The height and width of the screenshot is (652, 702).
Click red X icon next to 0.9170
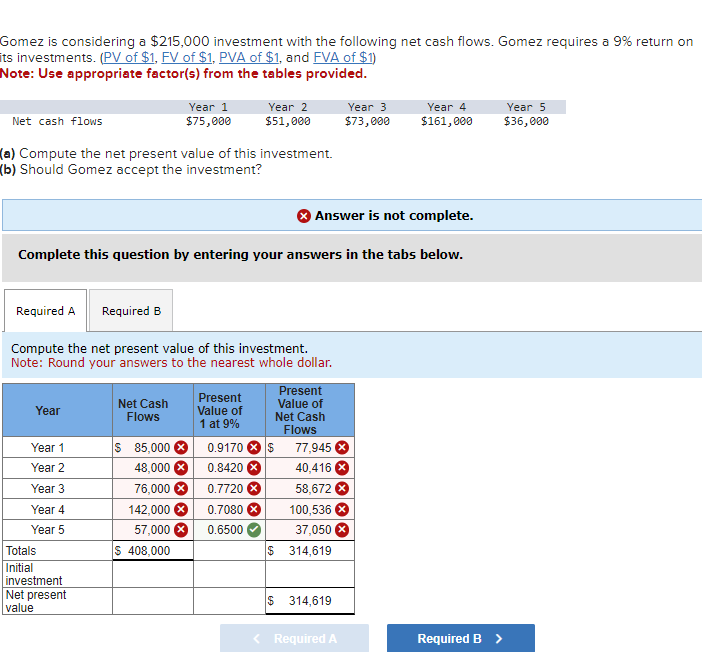254,447
